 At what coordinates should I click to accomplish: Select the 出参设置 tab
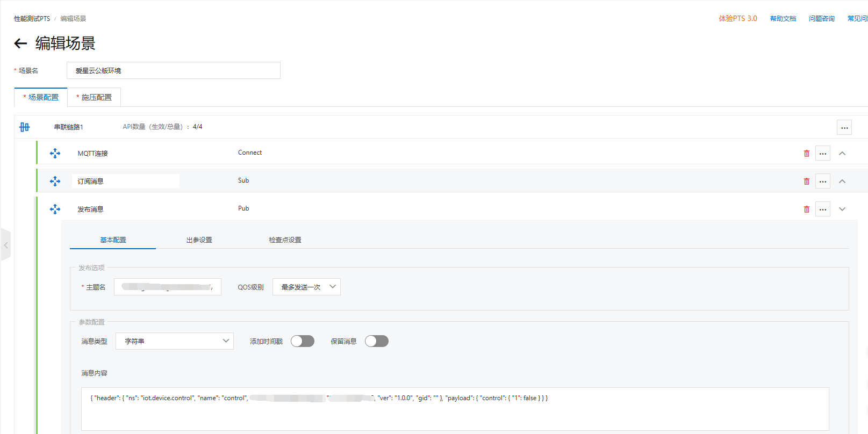199,240
